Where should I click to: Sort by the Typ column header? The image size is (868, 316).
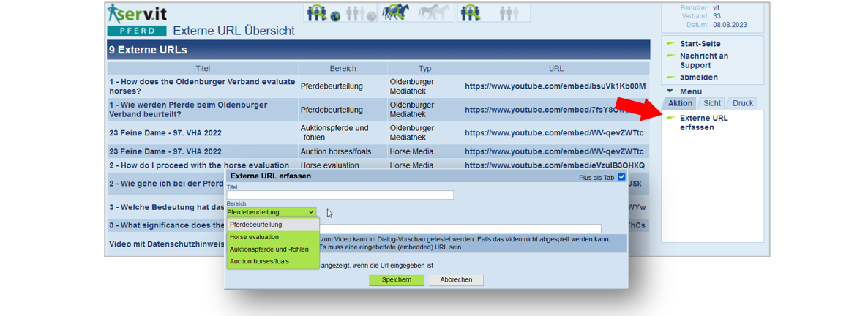[424, 69]
